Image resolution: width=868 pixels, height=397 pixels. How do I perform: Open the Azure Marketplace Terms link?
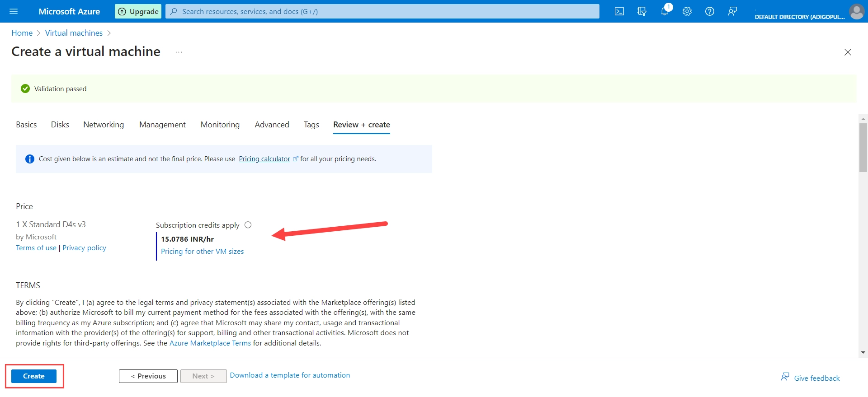point(210,343)
